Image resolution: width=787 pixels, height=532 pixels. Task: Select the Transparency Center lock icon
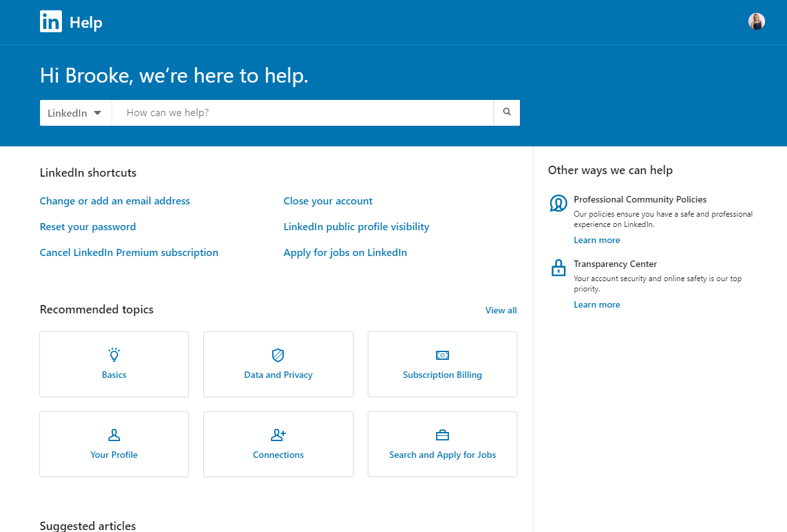point(558,268)
